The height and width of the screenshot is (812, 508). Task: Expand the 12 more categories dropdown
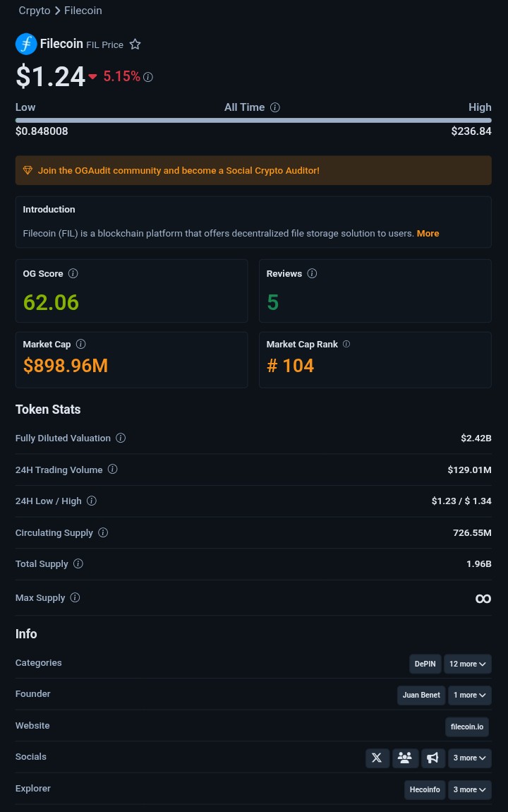coord(468,664)
